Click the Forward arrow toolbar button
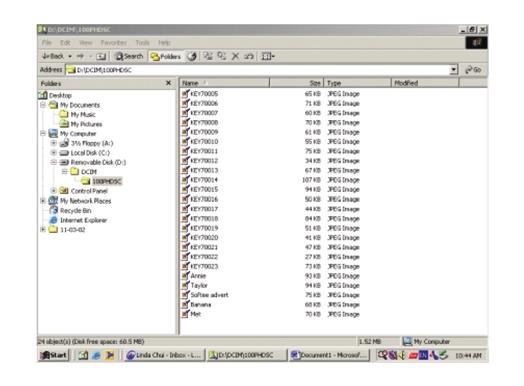Viewport: 524px width, 386px height. 80,56
